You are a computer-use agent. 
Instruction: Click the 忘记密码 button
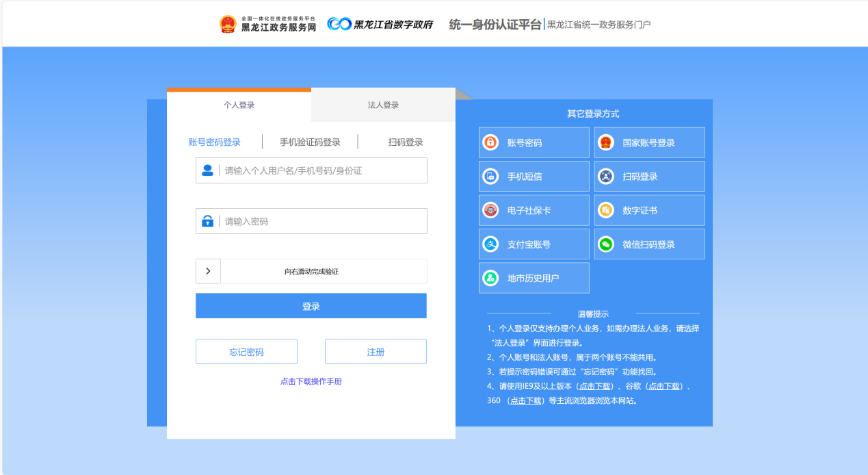tap(246, 352)
